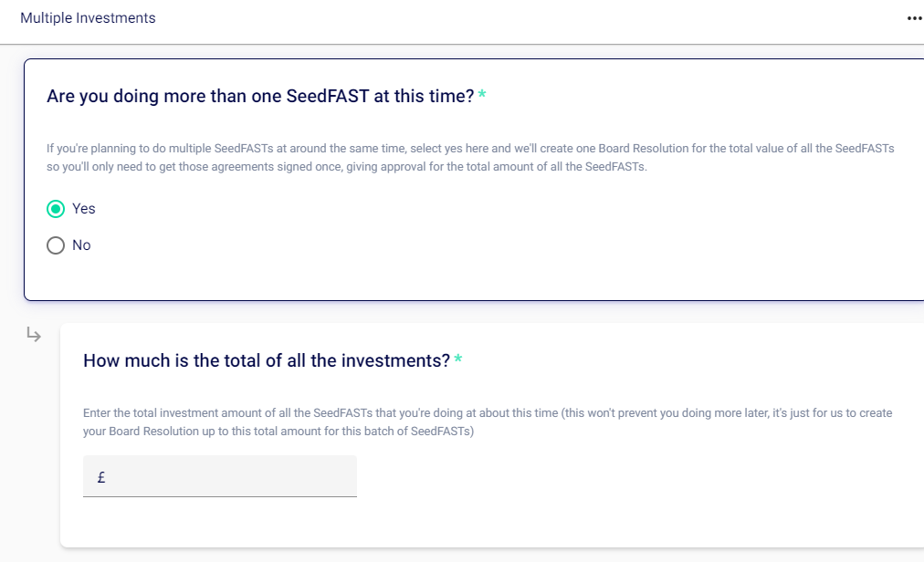924x562 pixels.
Task: Click the "Are you doing more than one SeedFAST" heading
Action: (260, 97)
